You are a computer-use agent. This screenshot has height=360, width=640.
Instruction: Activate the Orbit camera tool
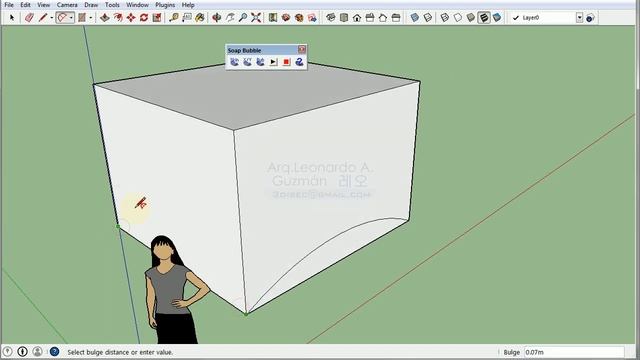click(217, 18)
